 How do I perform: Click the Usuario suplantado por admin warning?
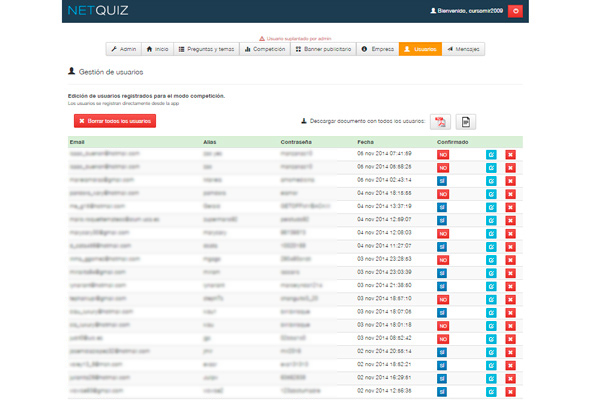click(x=295, y=39)
